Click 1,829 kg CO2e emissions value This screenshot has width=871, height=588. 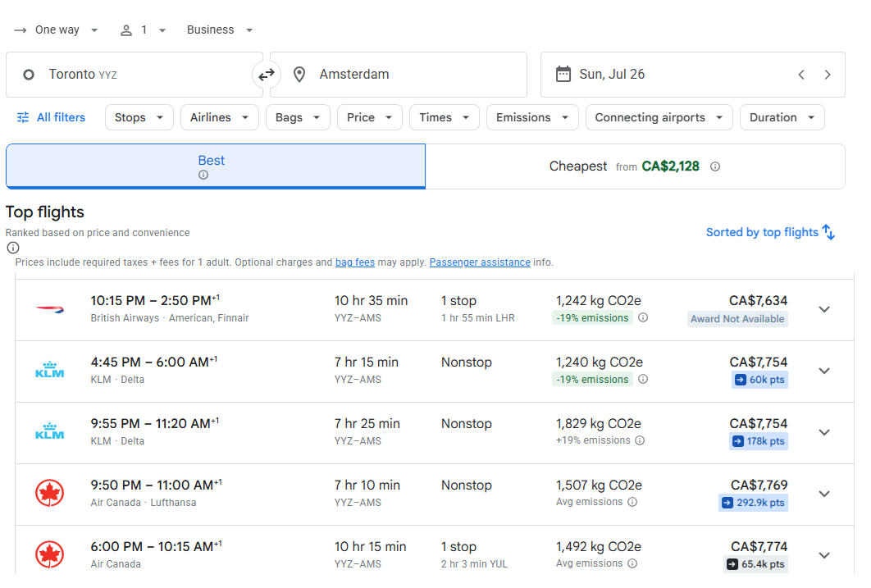599,424
